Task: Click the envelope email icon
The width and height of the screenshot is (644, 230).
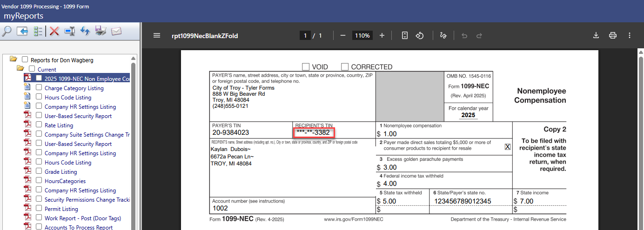Action: tap(116, 31)
